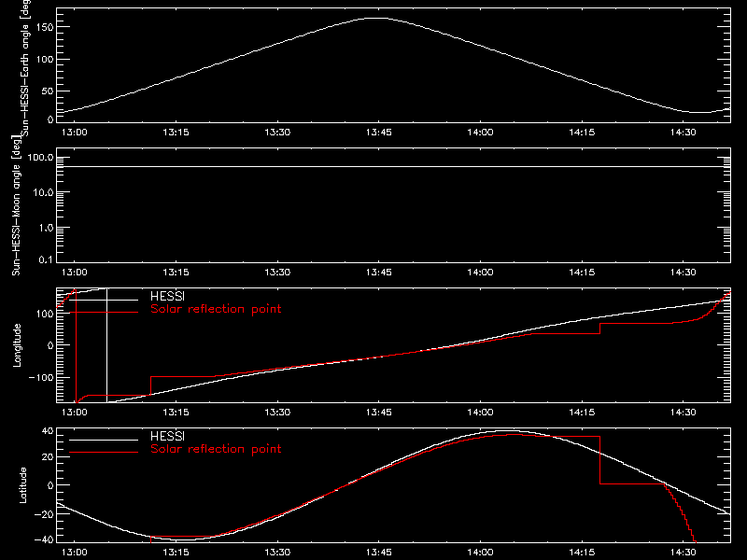Image resolution: width=747 pixels, height=560 pixels.
Task: Click the Latitude axis title
Action: (22, 485)
